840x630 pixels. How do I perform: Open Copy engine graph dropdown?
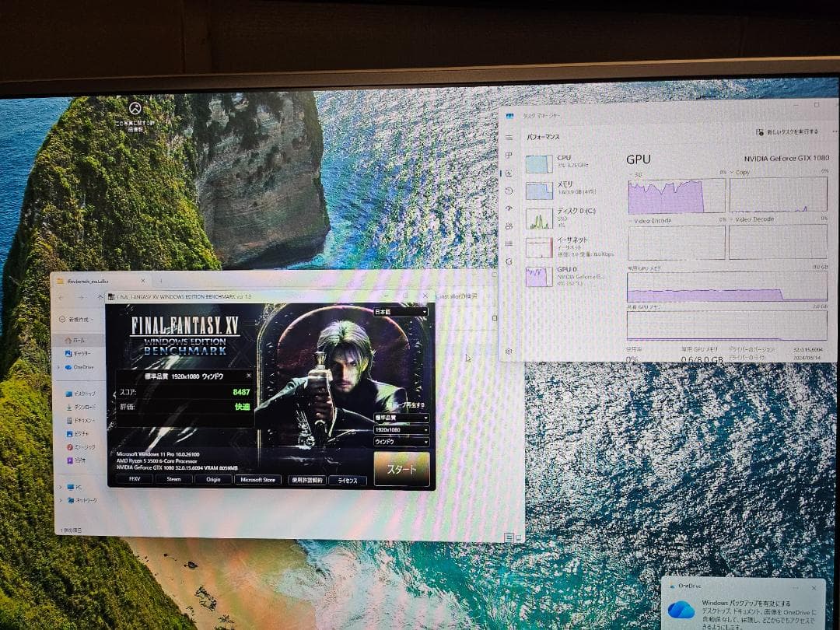click(740, 173)
